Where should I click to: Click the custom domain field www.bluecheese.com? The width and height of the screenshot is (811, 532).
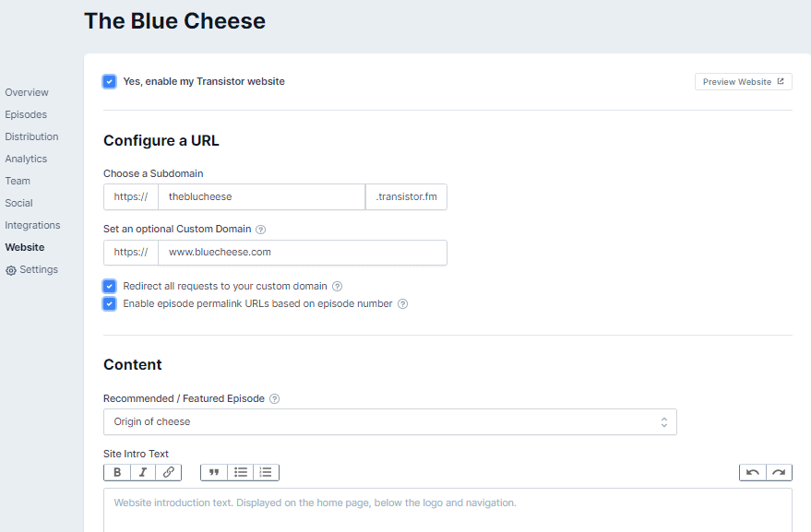(x=303, y=253)
